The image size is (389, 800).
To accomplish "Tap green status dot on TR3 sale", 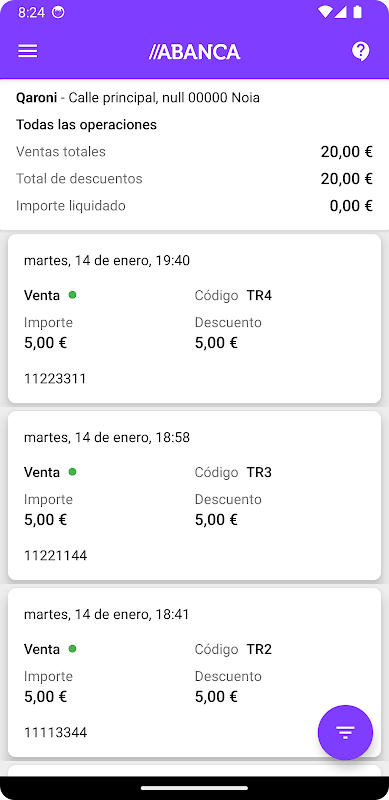I will pos(72,472).
